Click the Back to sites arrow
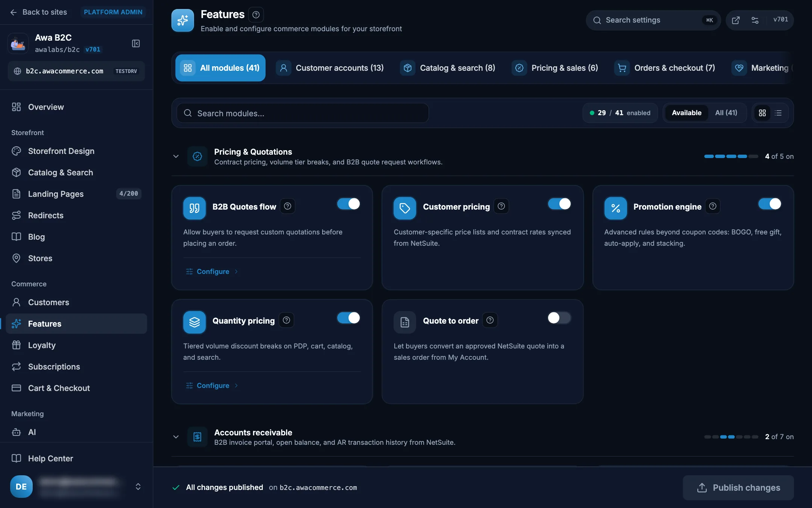The image size is (812, 508). 14,12
